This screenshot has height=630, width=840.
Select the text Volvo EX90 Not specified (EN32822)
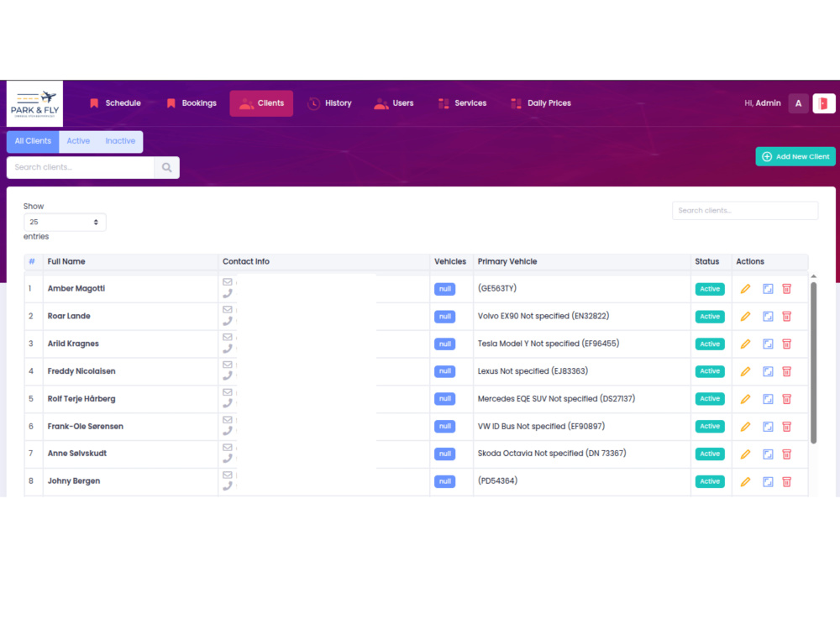pos(543,316)
